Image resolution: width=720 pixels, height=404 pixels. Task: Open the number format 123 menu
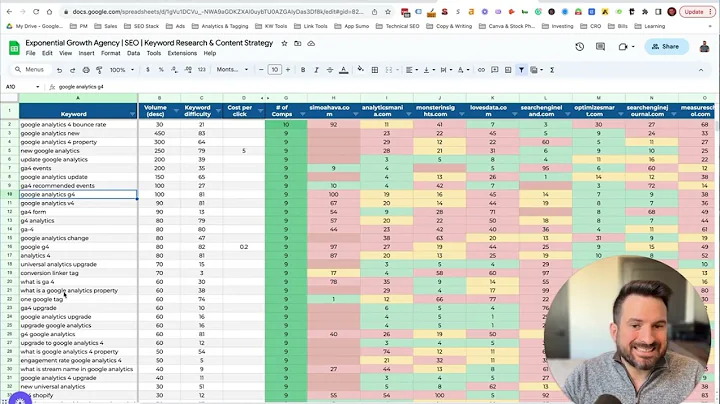(x=202, y=70)
